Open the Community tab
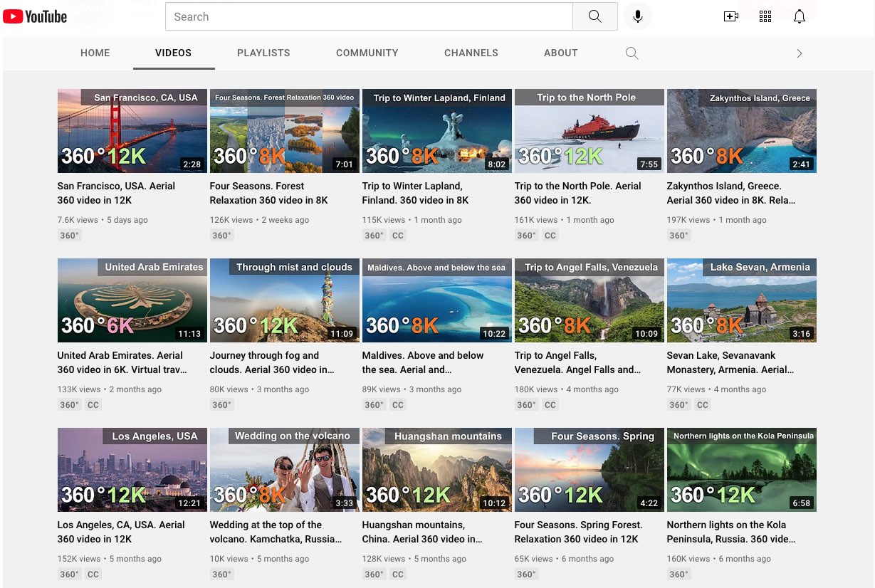This screenshot has height=588, width=875. 367,53
